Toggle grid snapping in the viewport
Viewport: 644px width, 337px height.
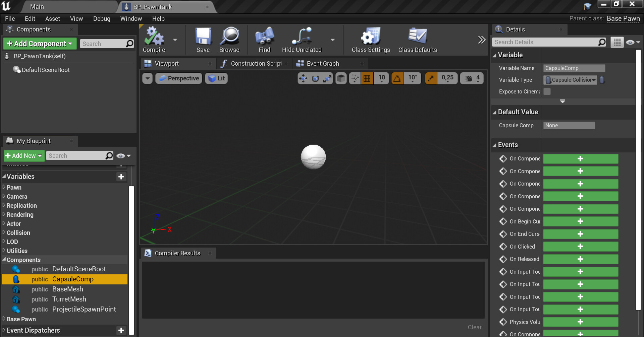[x=367, y=78]
